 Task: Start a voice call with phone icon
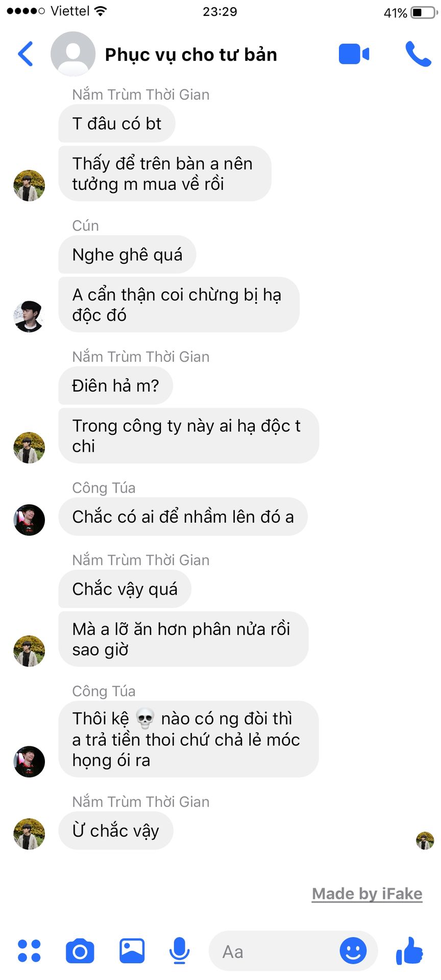pyautogui.click(x=418, y=54)
